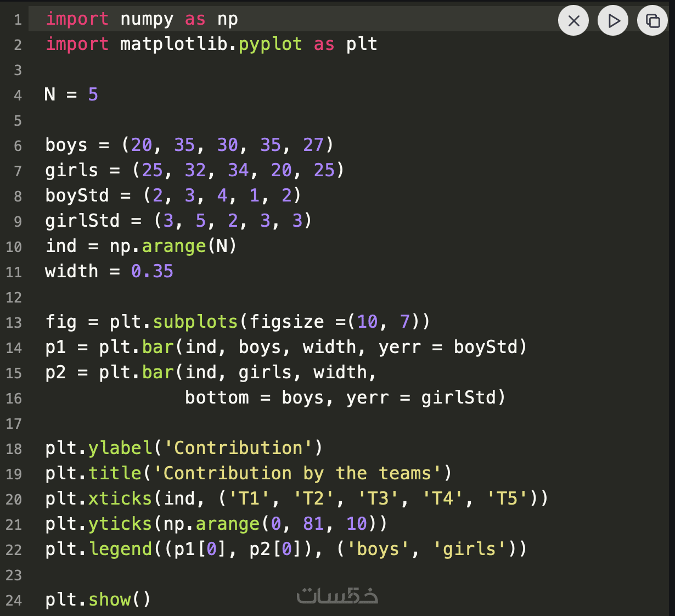Click 'ylabel' function on line 18
The height and width of the screenshot is (616, 675).
(x=120, y=448)
